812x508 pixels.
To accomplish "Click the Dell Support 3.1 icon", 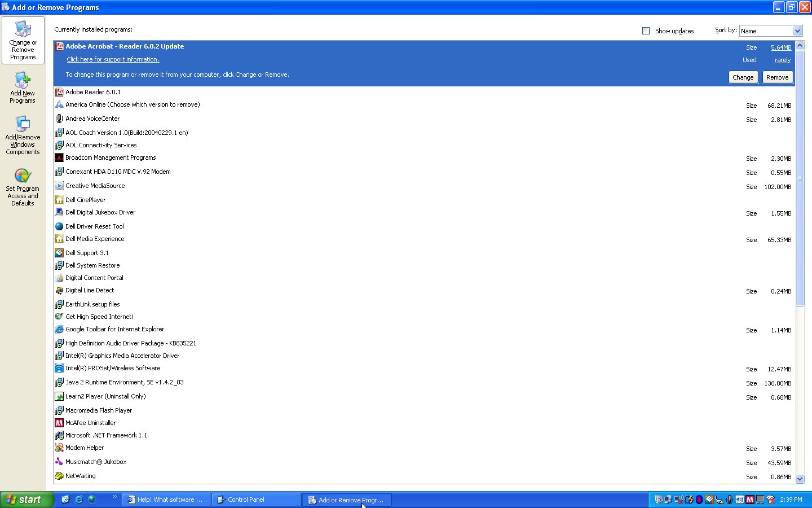I will tap(59, 253).
